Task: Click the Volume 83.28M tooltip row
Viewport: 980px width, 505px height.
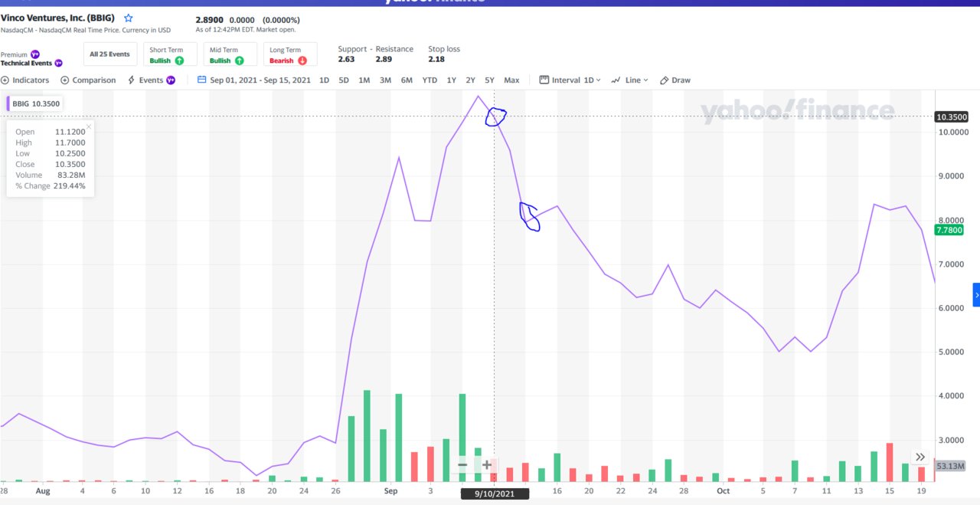Action: [51, 175]
